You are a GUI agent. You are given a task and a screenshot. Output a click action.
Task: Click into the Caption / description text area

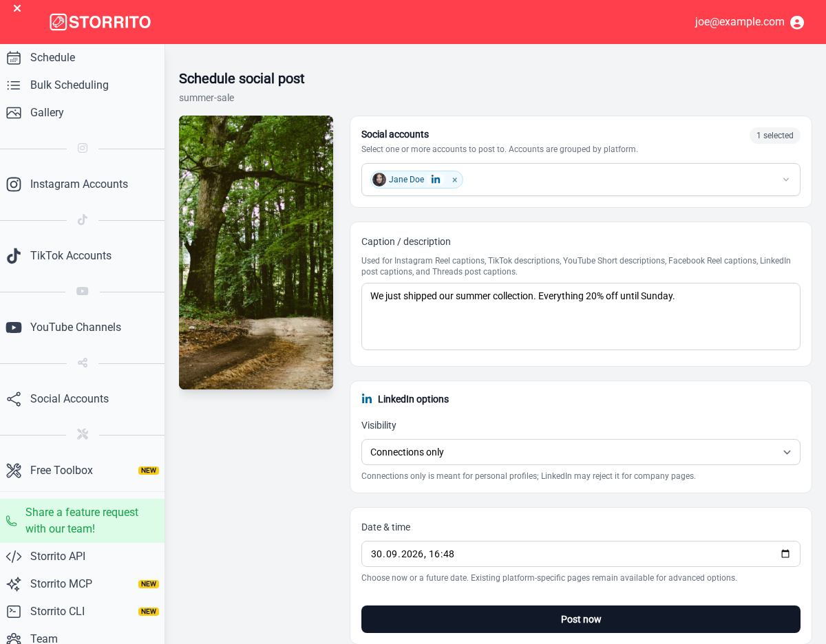click(x=581, y=316)
